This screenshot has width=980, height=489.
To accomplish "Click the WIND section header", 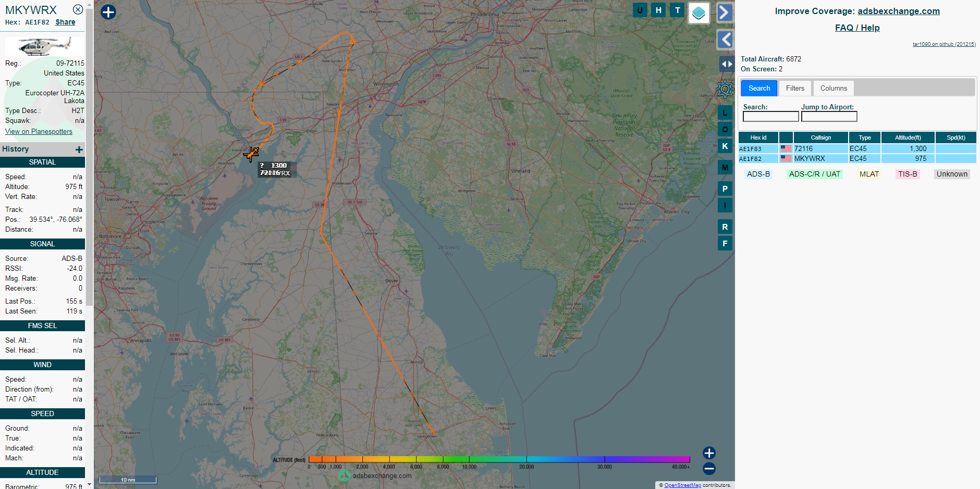I will point(42,365).
